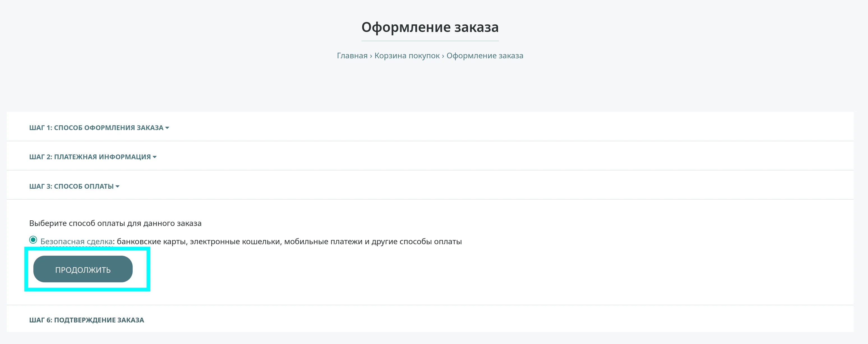
Task: Click Шаг 6: Подтверждение заказа header
Action: [x=87, y=320]
